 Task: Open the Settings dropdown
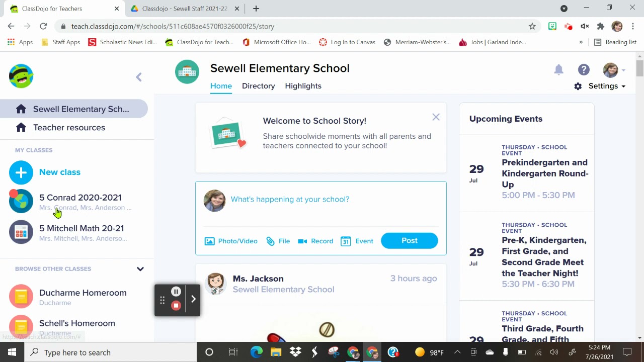607,86
